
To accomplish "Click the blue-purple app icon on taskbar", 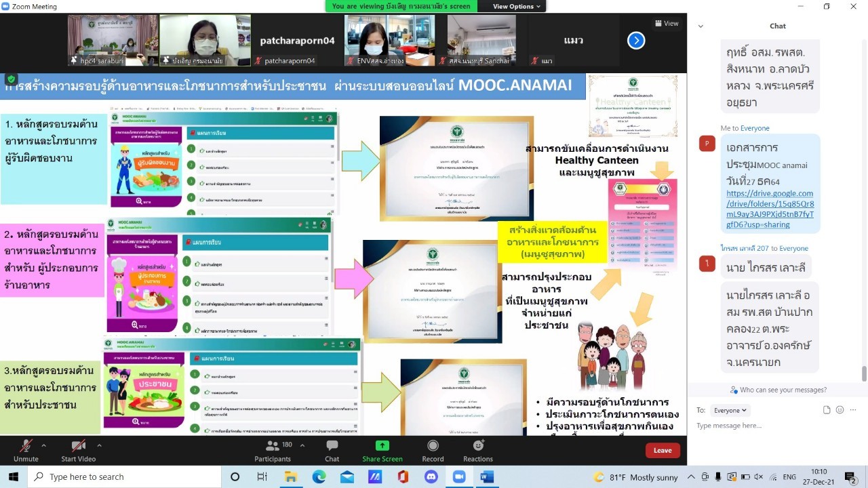I will pyautogui.click(x=375, y=477).
